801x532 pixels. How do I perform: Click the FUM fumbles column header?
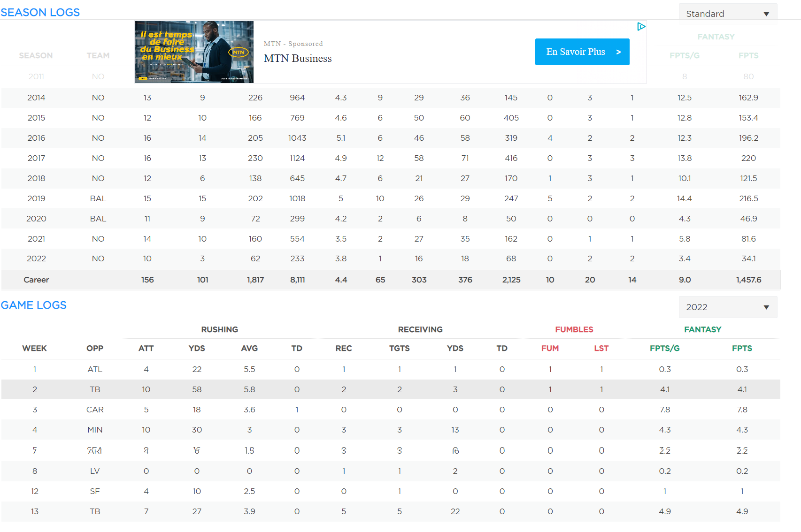point(550,349)
